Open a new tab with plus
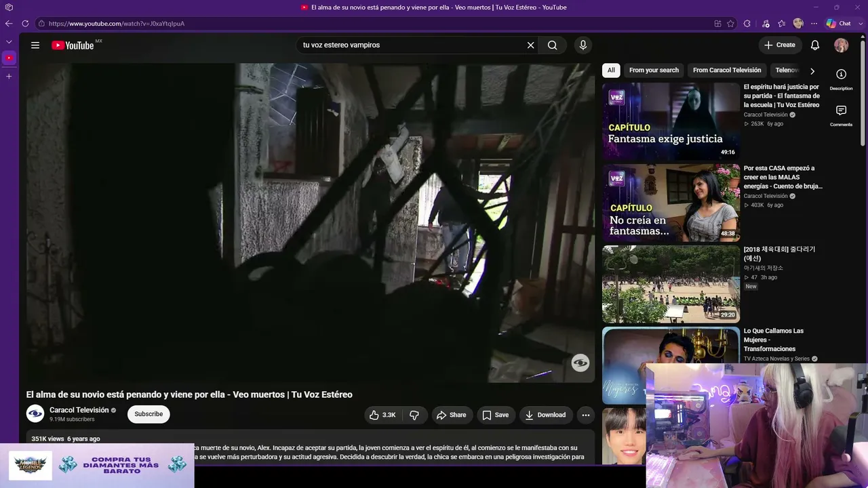The height and width of the screenshot is (488, 868). pos(9,77)
